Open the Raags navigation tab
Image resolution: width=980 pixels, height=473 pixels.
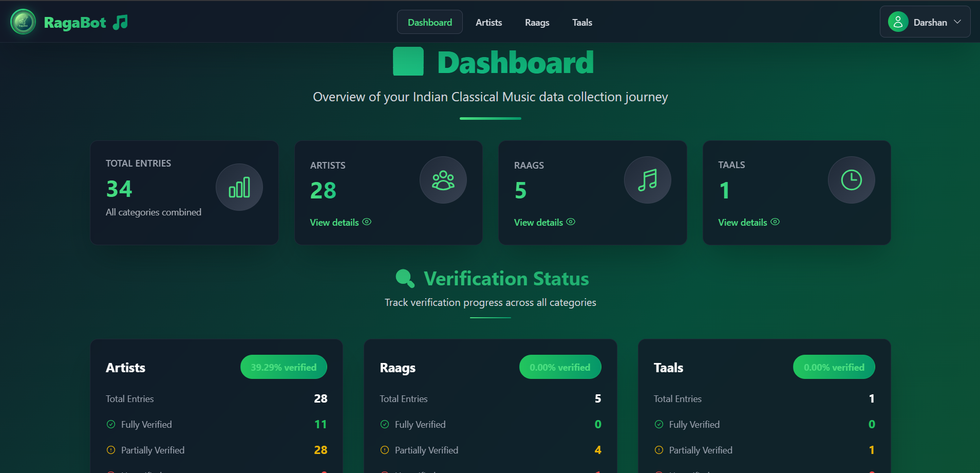pos(537,22)
